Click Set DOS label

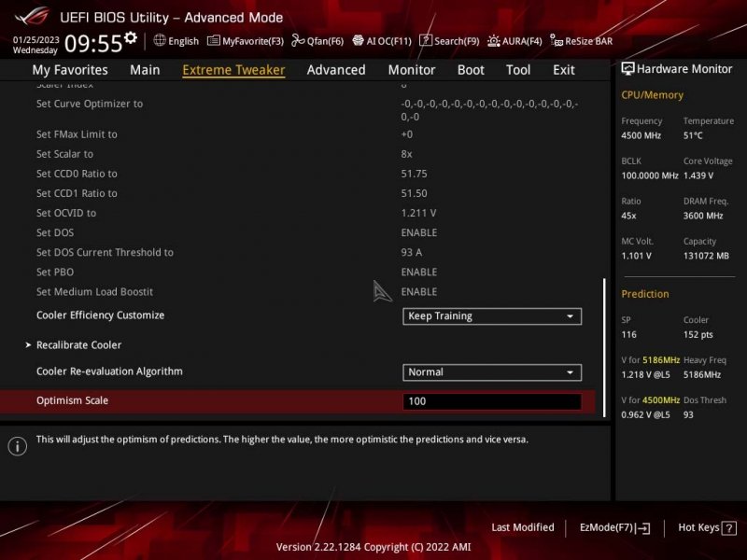tap(55, 232)
